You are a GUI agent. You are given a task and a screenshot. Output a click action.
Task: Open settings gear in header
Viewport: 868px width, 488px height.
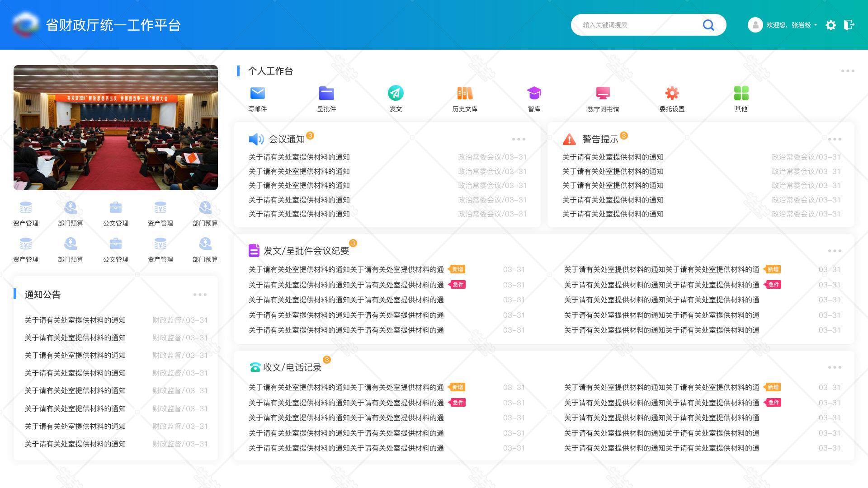pyautogui.click(x=830, y=25)
